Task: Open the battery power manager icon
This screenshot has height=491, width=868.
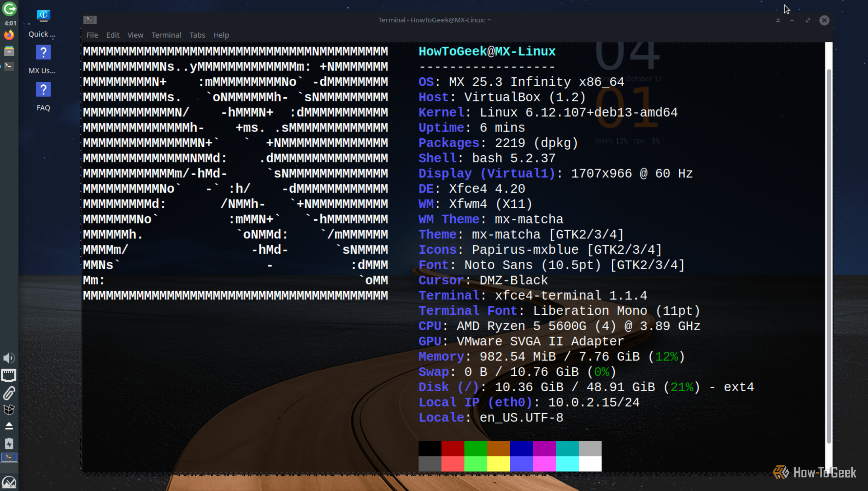Action: pyautogui.click(x=9, y=443)
